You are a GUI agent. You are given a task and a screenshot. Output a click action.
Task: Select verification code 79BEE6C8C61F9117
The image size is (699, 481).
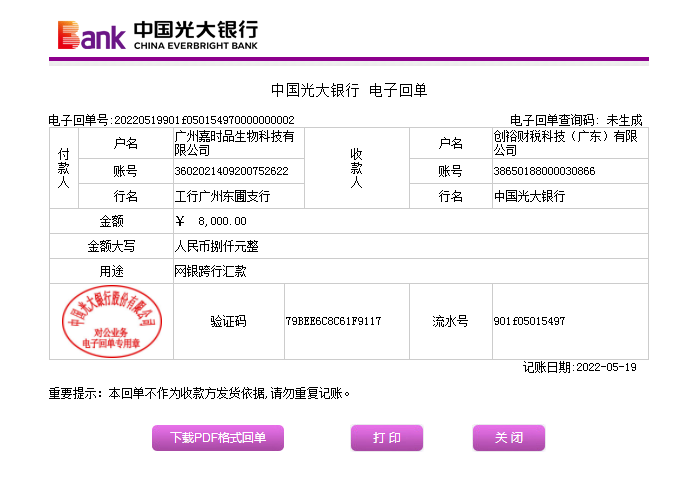(x=333, y=321)
